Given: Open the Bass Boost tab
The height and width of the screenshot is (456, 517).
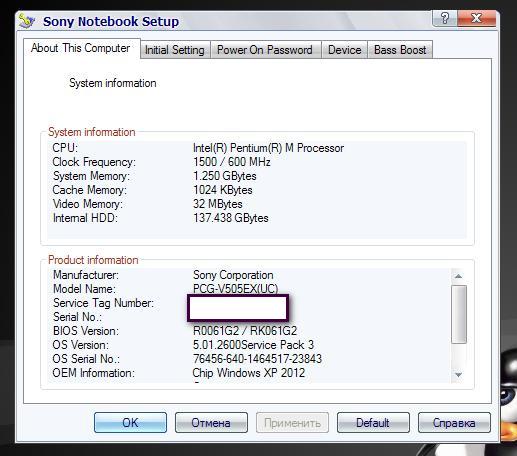Looking at the screenshot, I should (400, 50).
